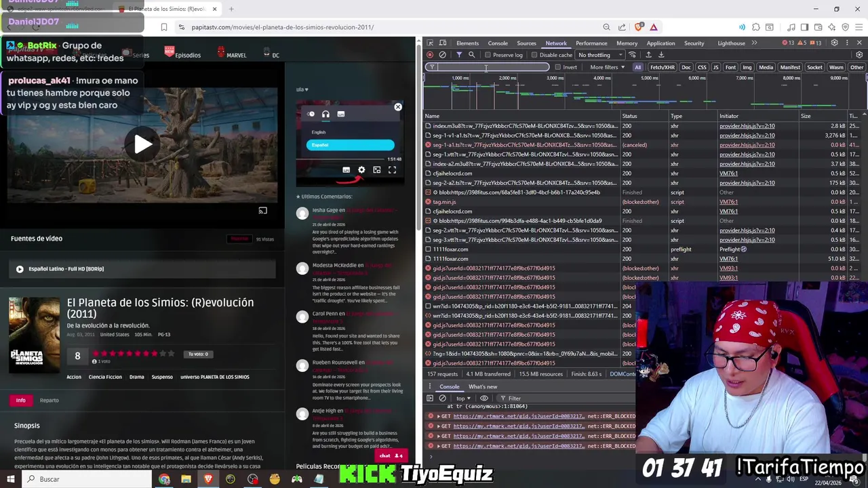Viewport: 868px width, 488px height.
Task: Enable the Disable cache checkbox
Action: coord(534,55)
